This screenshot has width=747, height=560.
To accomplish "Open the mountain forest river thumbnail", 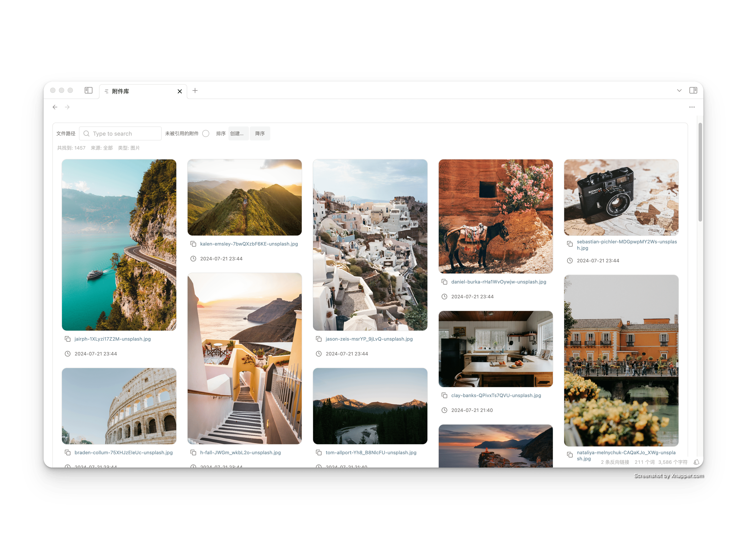I will pos(370,406).
